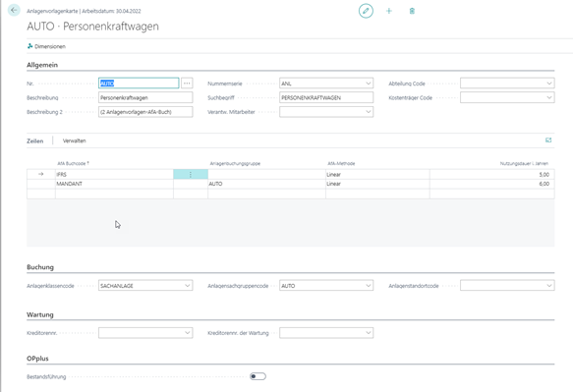Image resolution: width=573 pixels, height=392 pixels.
Task: Delete record using trash icon
Action: tap(412, 11)
